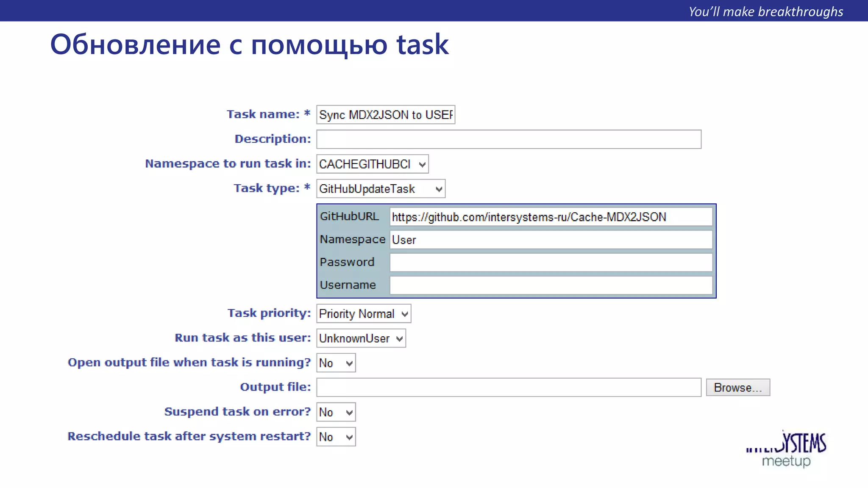Click the Reschedule task after system restart? label

click(x=189, y=436)
